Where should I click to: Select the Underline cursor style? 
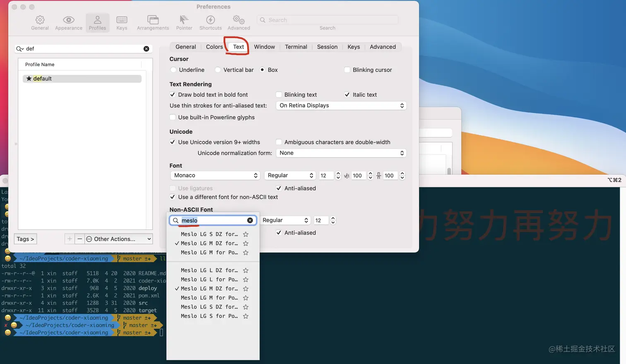pyautogui.click(x=173, y=69)
